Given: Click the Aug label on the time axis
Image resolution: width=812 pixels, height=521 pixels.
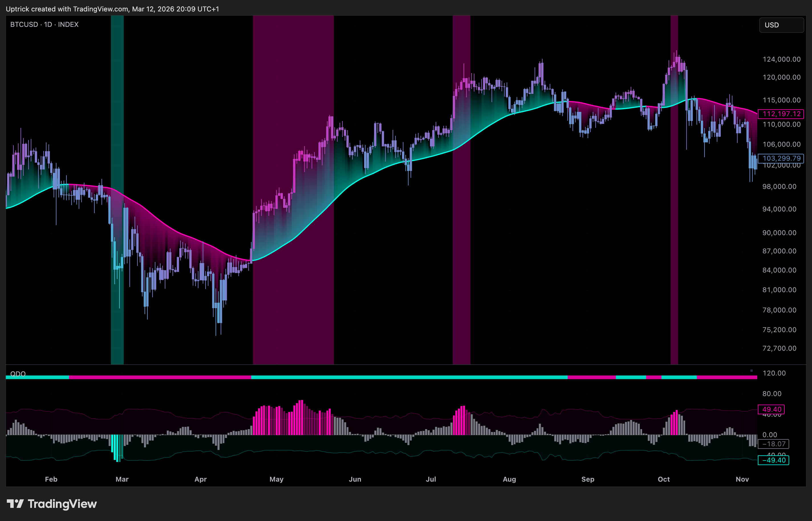Looking at the screenshot, I should [509, 479].
